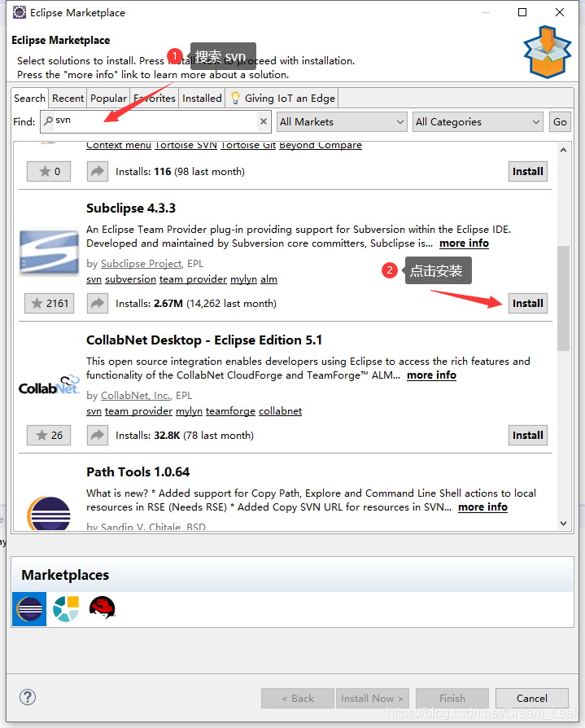Open Path Tools more info link
Viewport: 585px width, 728px height.
[482, 507]
